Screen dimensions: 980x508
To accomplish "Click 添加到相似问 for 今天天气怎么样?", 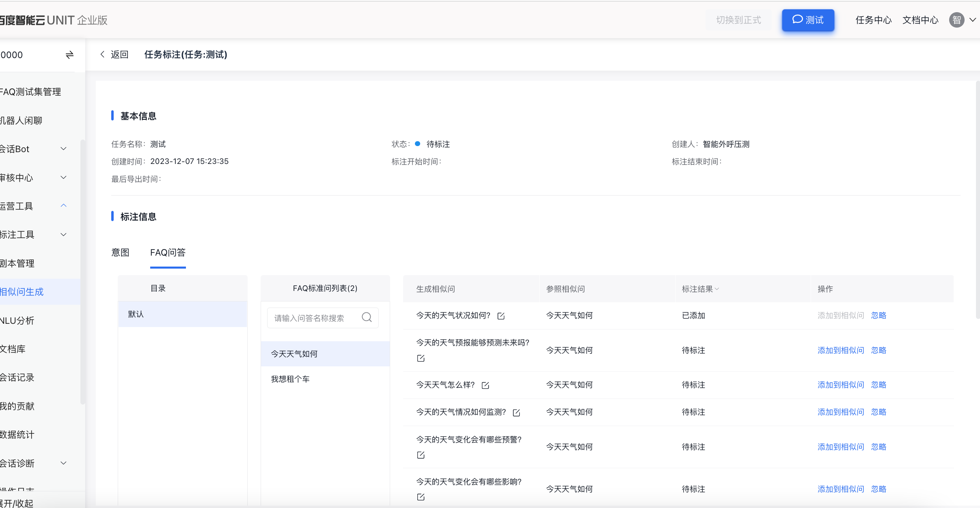I will [x=841, y=385].
